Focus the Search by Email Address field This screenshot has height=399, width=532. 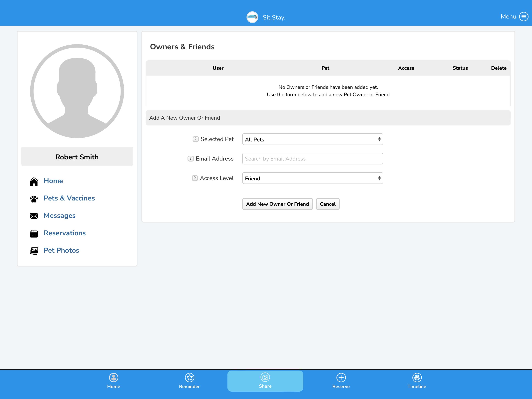[x=312, y=159]
